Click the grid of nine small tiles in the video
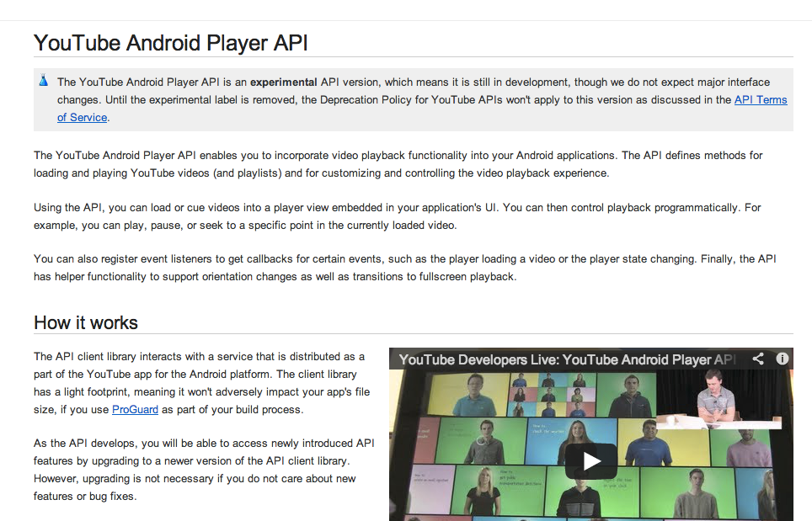The image size is (812, 521). point(553,393)
